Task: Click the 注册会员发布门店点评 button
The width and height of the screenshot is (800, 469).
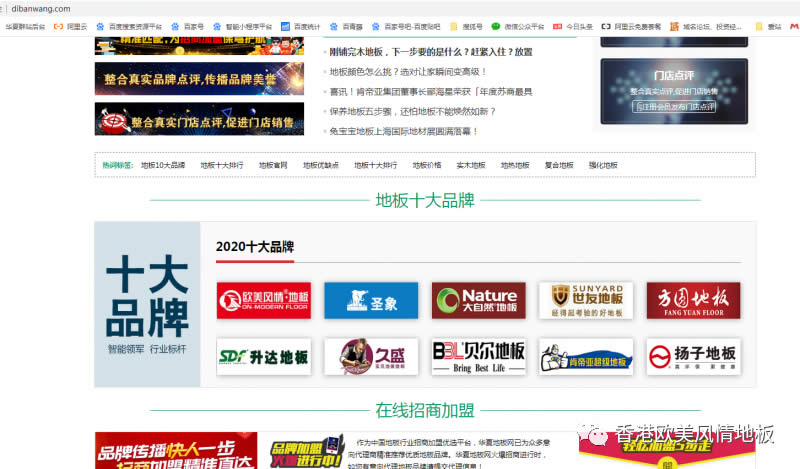Action: pos(674,107)
